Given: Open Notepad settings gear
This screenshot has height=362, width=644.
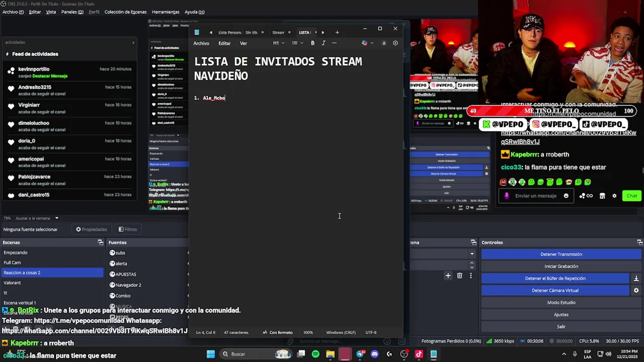Looking at the screenshot, I should point(395,43).
